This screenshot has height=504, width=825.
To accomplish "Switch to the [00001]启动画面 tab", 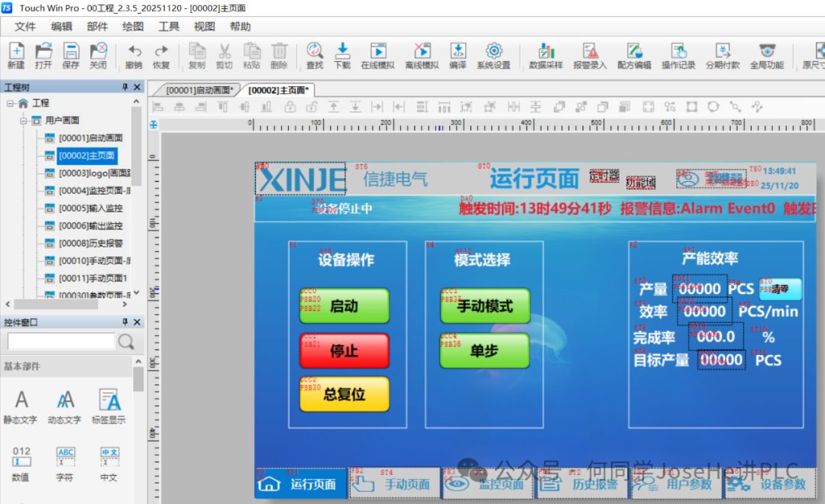I will (199, 90).
